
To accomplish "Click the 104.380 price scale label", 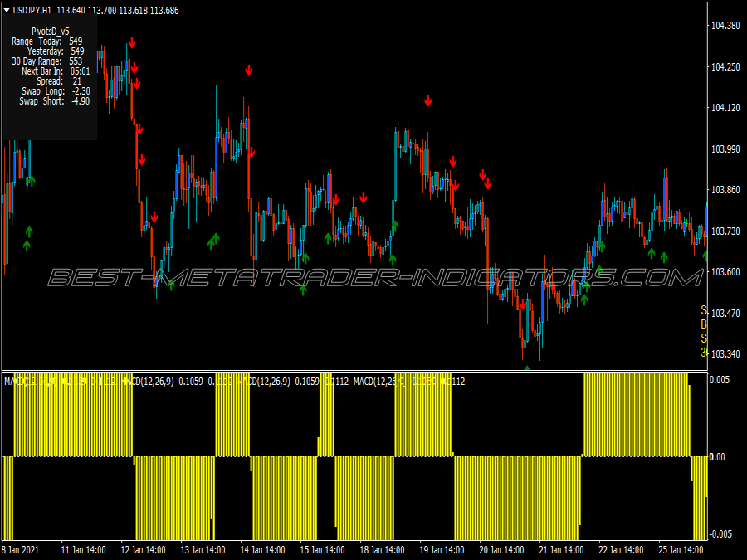I will pyautogui.click(x=725, y=26).
